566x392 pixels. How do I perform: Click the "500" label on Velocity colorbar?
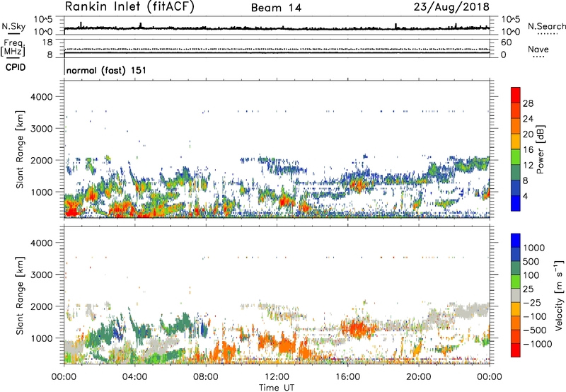[531, 261]
